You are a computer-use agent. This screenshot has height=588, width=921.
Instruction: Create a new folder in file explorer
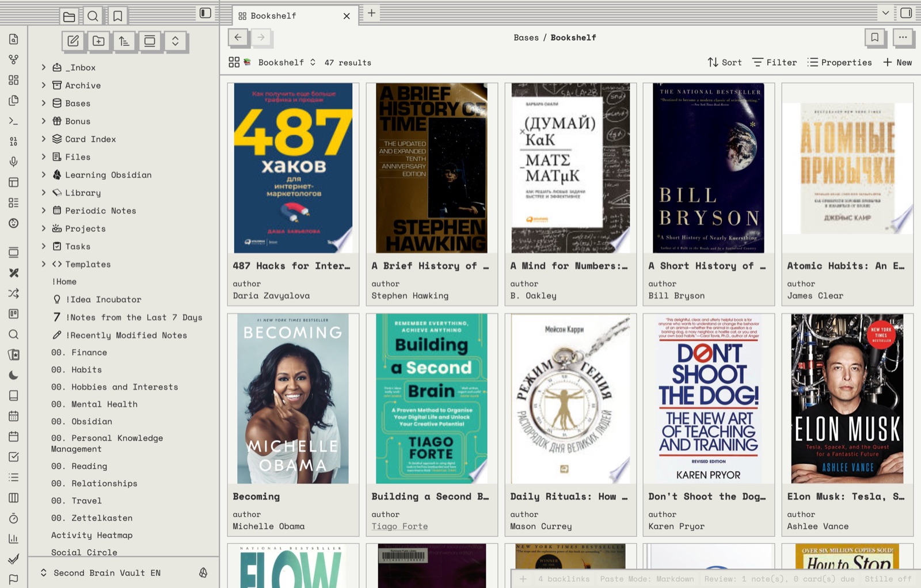98,41
